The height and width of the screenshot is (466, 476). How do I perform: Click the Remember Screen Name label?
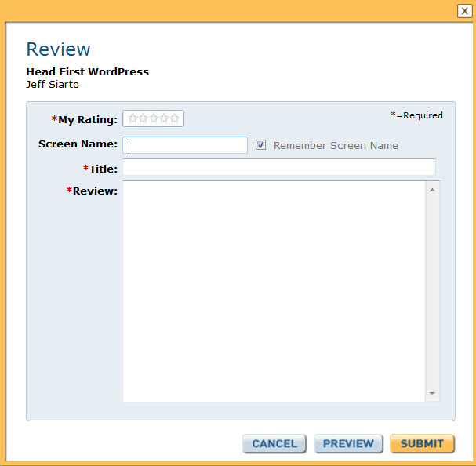click(x=336, y=145)
